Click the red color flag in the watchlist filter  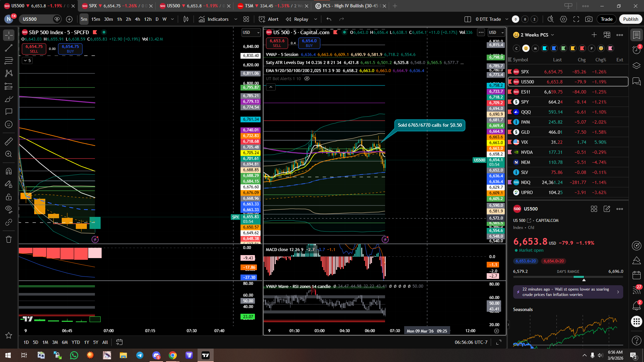click(582, 48)
